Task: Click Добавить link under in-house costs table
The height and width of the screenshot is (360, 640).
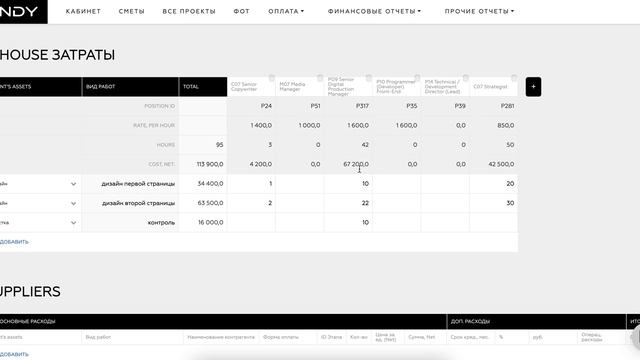Action: click(x=14, y=242)
